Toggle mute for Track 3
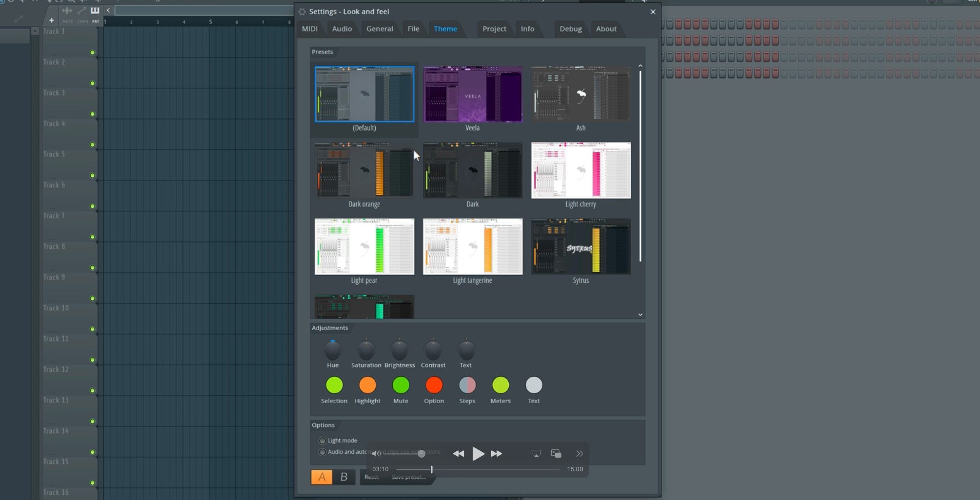Viewport: 980px width, 500px height. click(92, 114)
